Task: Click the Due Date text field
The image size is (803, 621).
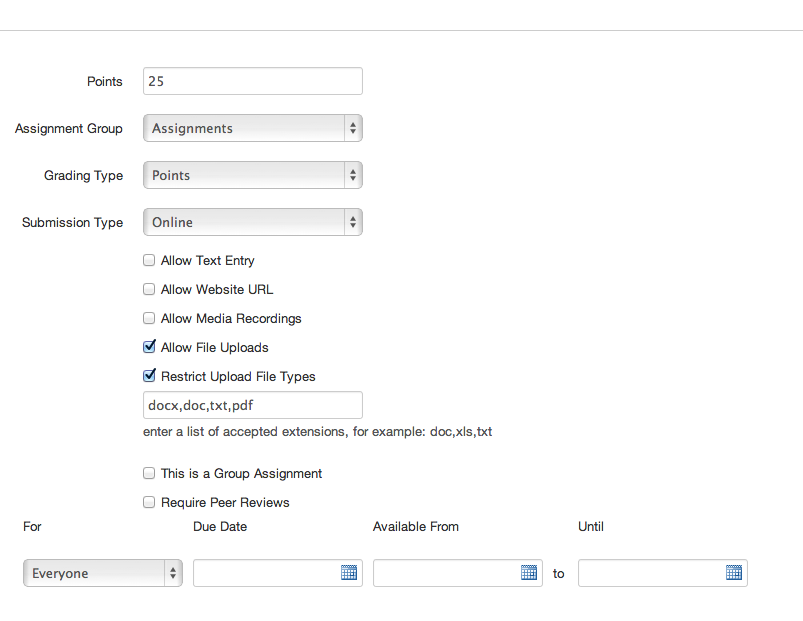Action: click(x=266, y=573)
